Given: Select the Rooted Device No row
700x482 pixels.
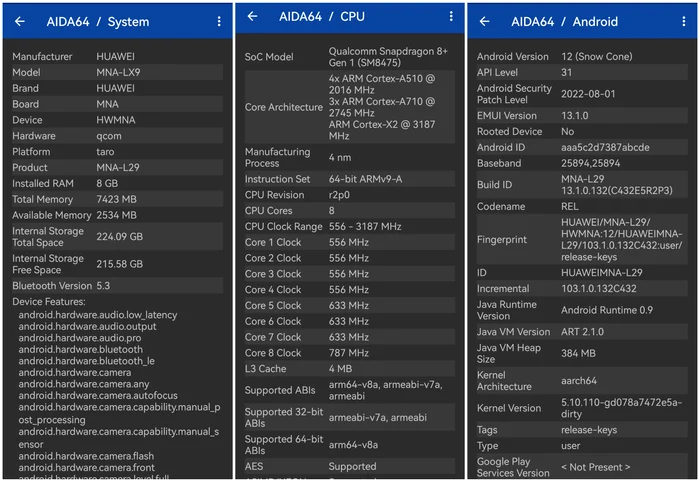Looking at the screenshot, I should tap(582, 132).
